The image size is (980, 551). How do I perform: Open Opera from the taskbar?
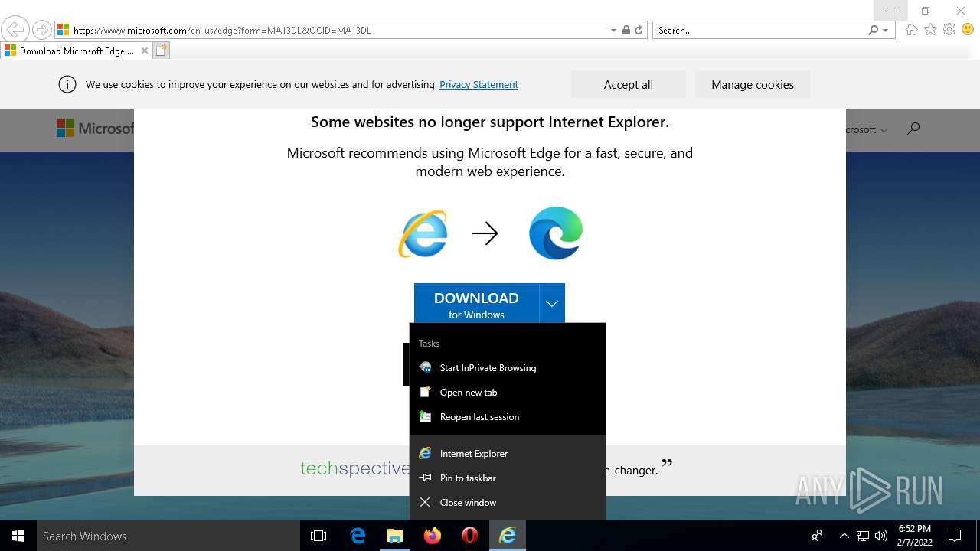pyautogui.click(x=470, y=536)
